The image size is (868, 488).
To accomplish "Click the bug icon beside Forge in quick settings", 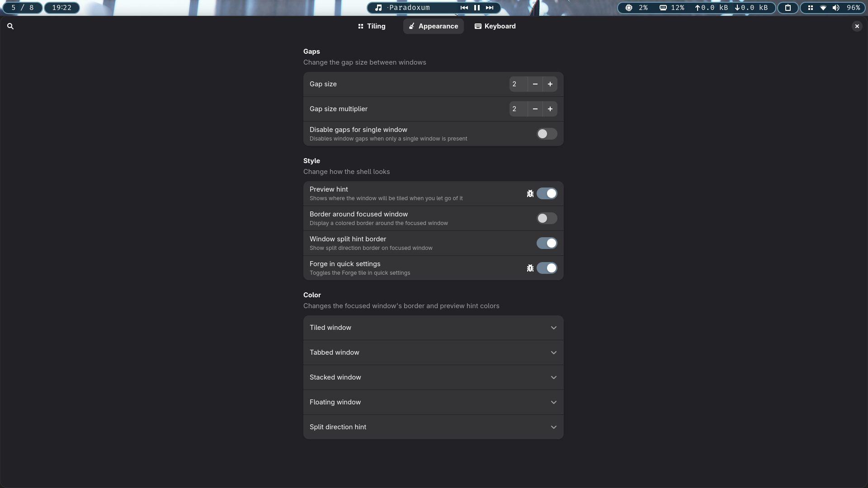I will [x=530, y=268].
